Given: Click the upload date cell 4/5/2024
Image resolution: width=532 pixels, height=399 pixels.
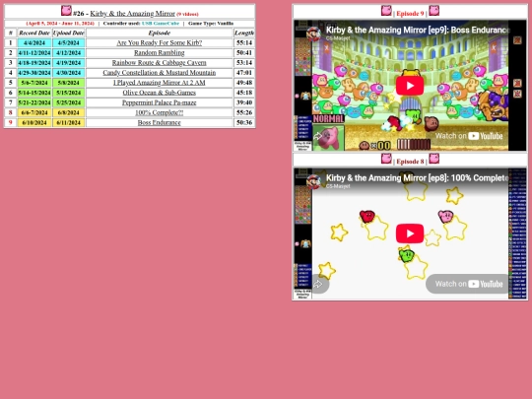Looking at the screenshot, I should [x=69, y=42].
